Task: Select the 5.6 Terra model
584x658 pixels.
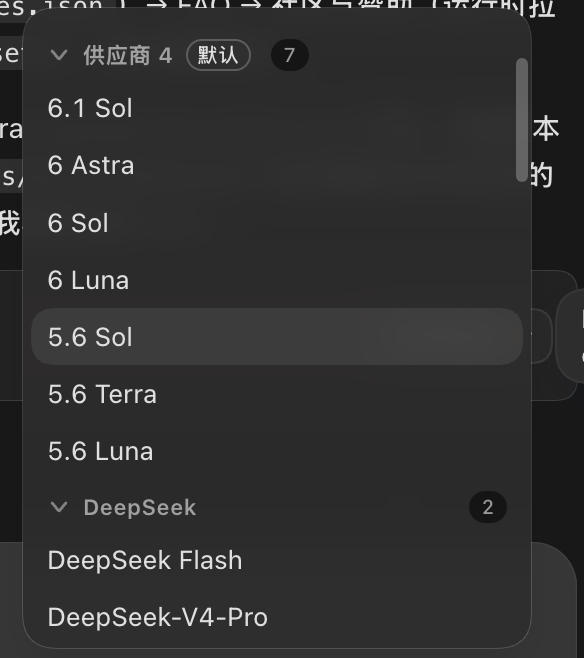Action: 277,394
